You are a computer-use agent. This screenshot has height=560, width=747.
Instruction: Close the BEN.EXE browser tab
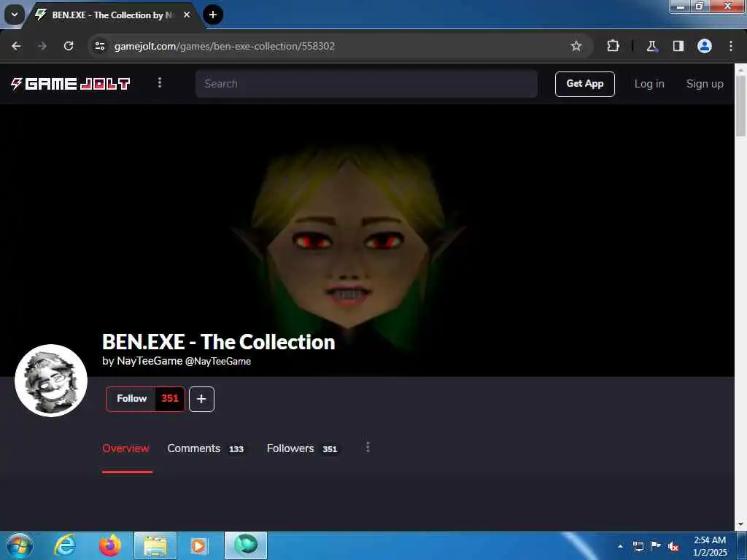tap(187, 15)
